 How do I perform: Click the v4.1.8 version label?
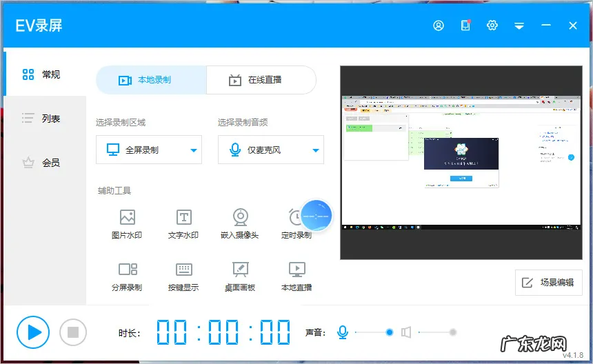573,355
